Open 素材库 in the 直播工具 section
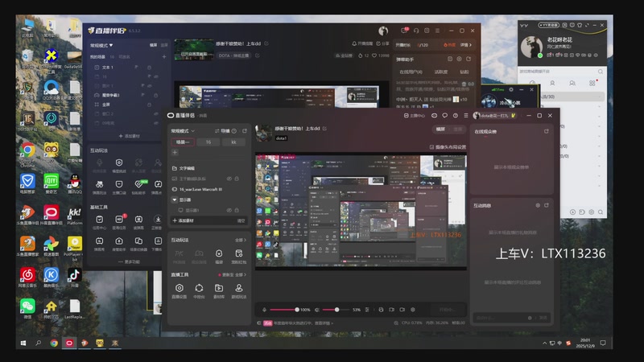The height and width of the screenshot is (362, 644). click(219, 290)
